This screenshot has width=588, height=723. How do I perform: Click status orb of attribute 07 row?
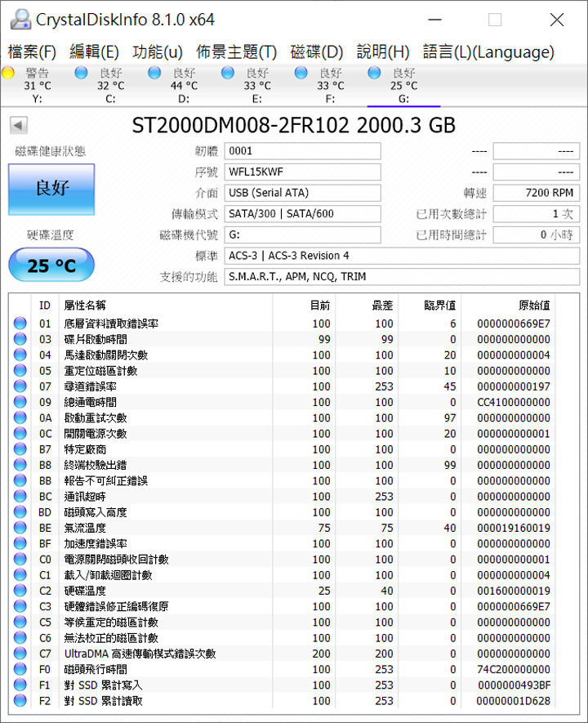[x=20, y=386]
